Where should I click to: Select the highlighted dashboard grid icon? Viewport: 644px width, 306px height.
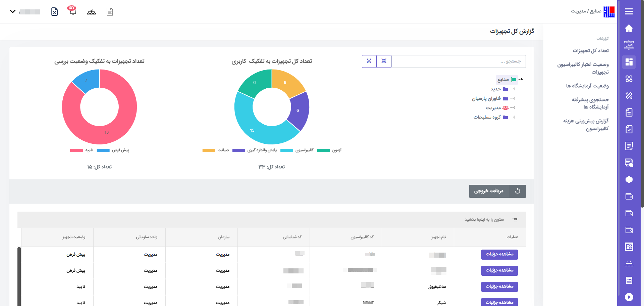(x=629, y=62)
